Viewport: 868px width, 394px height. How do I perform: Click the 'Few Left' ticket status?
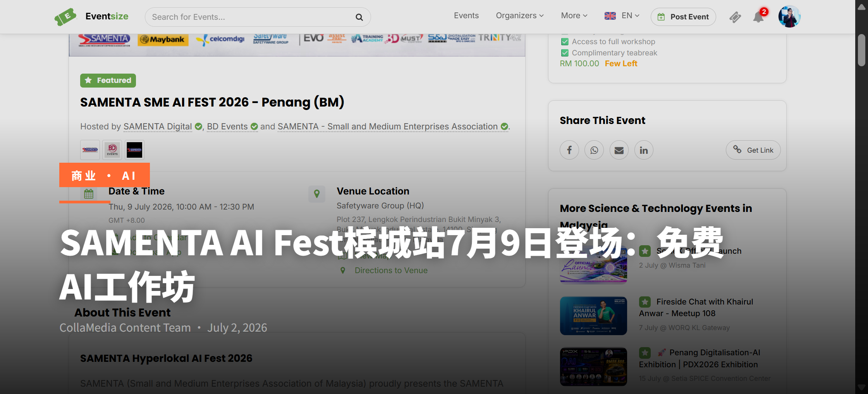pyautogui.click(x=621, y=64)
